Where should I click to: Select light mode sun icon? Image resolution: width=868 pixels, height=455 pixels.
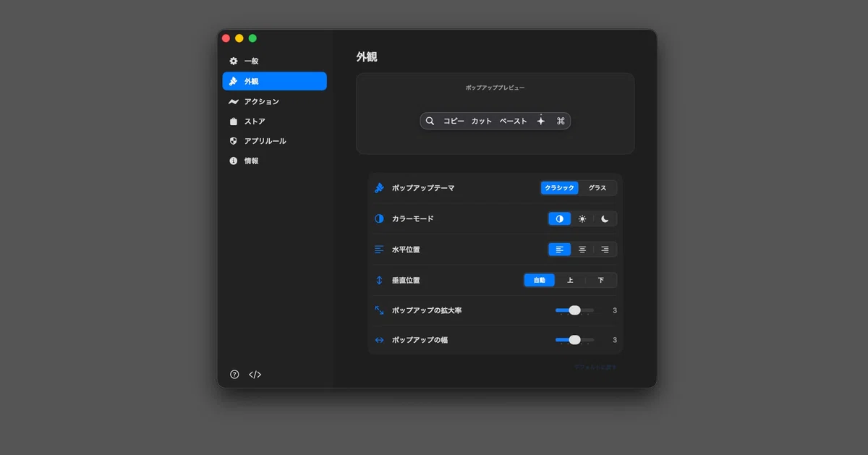tap(582, 218)
